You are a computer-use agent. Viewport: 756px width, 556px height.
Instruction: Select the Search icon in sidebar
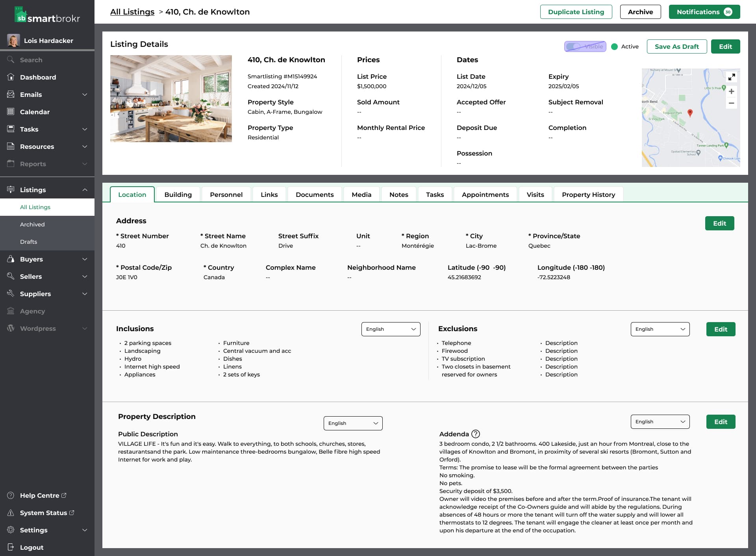click(11, 59)
